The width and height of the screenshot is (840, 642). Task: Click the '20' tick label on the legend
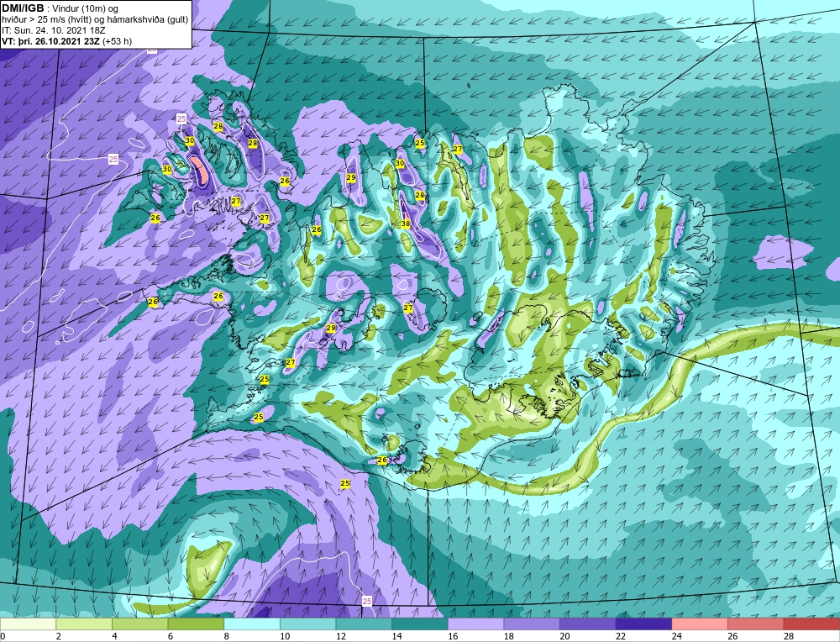coord(564,636)
